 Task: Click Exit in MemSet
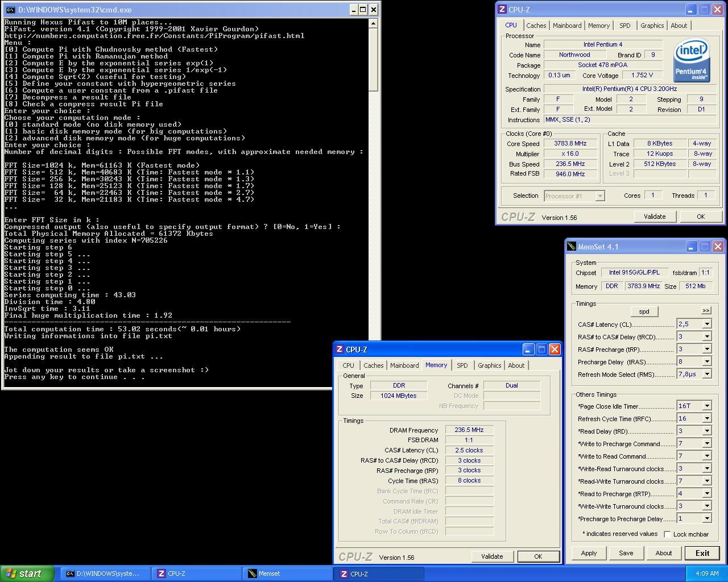click(702, 553)
